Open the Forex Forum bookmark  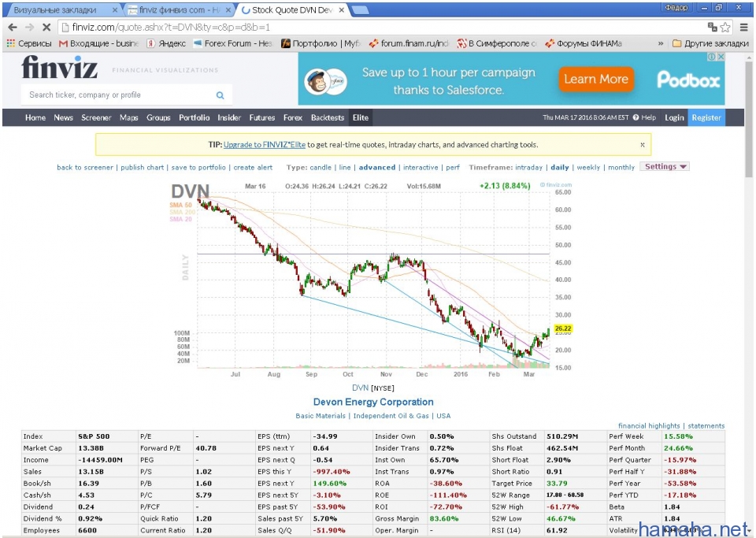click(232, 43)
